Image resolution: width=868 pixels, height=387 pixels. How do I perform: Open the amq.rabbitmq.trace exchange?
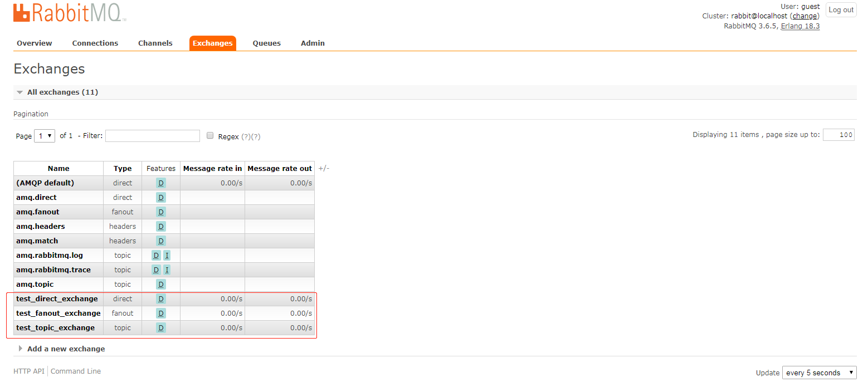click(53, 270)
